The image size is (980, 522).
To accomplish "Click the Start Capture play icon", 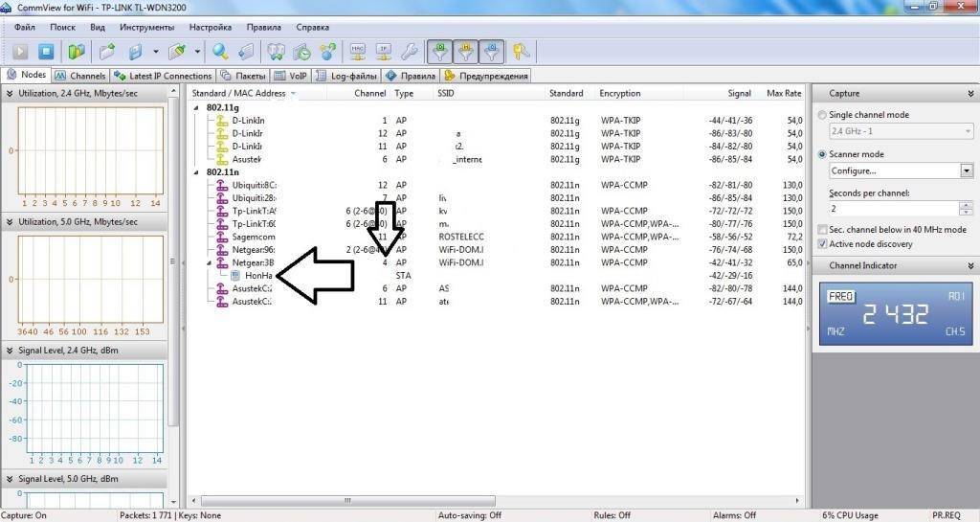I will tap(20, 52).
